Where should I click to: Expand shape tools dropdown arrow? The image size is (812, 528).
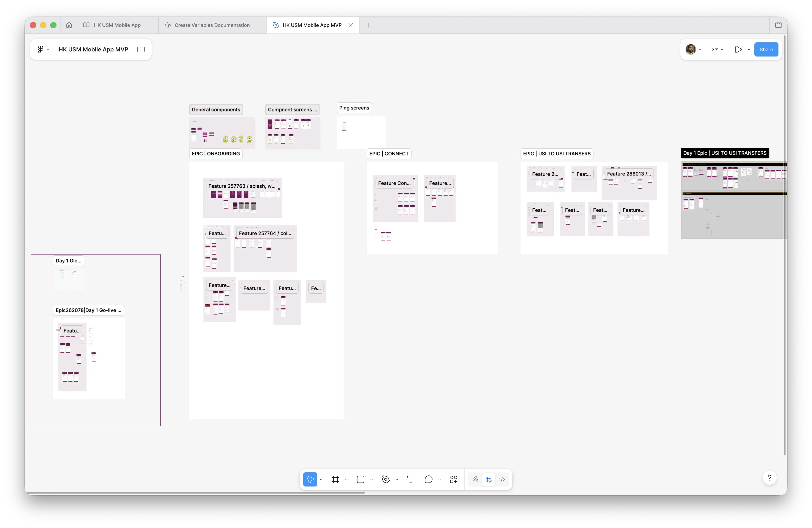click(372, 479)
